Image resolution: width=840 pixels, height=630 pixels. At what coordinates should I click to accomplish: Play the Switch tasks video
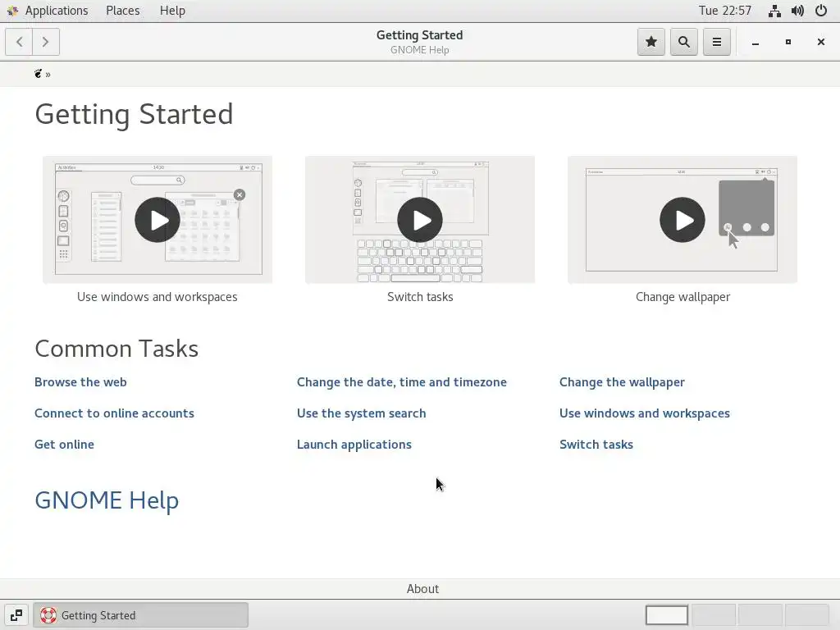tap(419, 220)
